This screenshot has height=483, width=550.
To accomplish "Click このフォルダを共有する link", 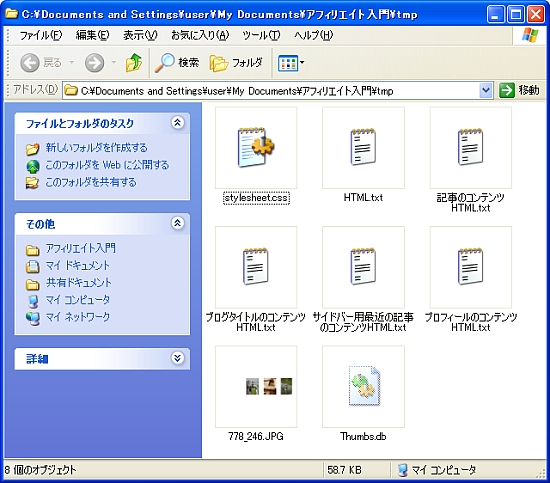I will point(91,182).
